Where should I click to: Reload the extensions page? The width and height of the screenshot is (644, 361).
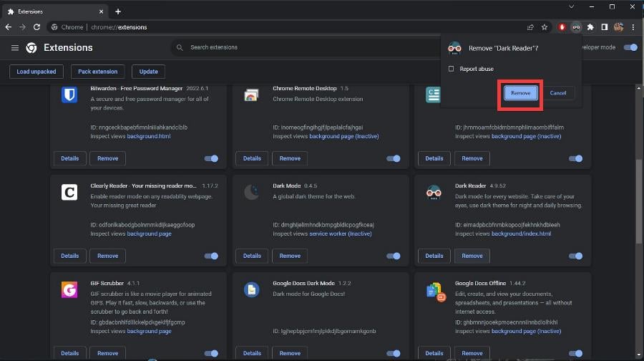tap(36, 27)
